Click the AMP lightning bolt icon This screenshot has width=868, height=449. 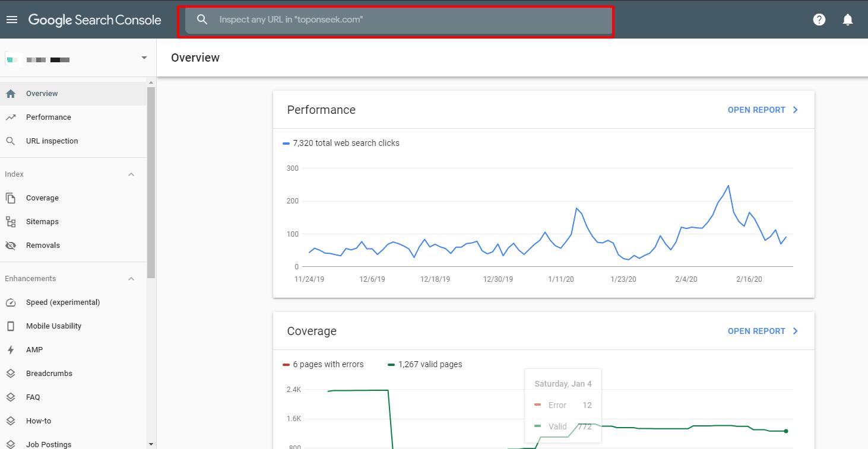(11, 350)
